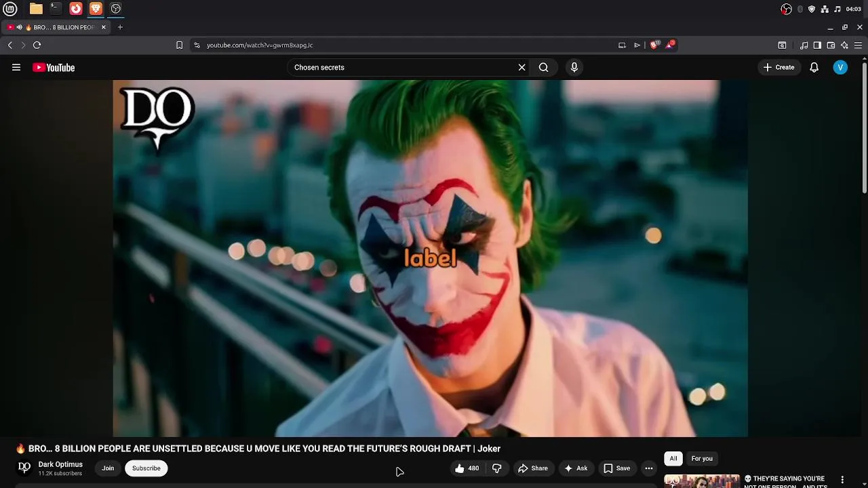Save the video to a playlist
The height and width of the screenshot is (488, 868).
coord(617,468)
